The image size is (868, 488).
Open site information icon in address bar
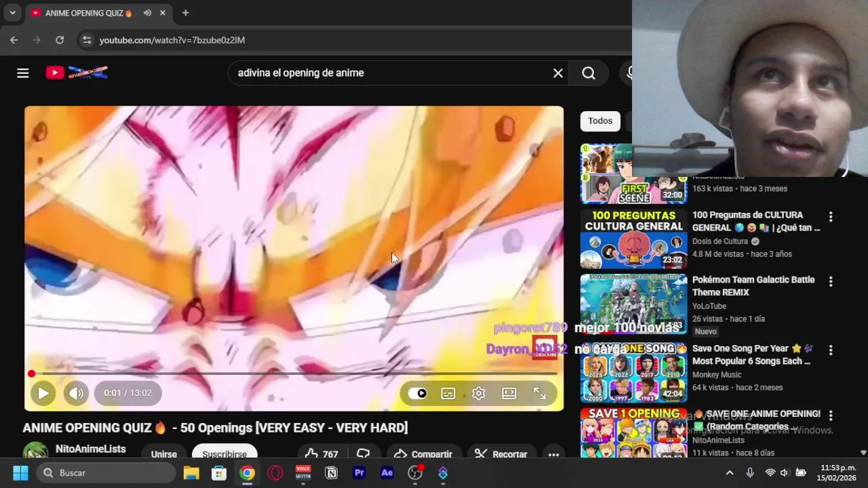pyautogui.click(x=87, y=40)
